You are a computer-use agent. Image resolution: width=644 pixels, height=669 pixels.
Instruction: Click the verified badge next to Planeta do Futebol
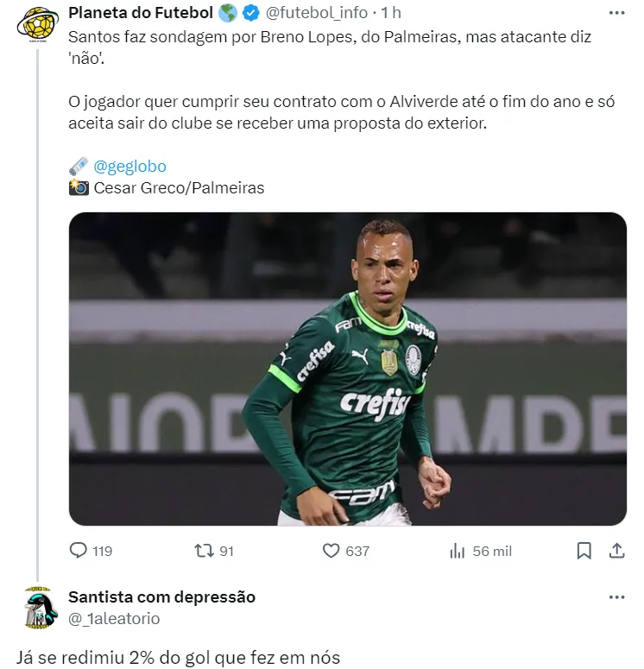251,13
